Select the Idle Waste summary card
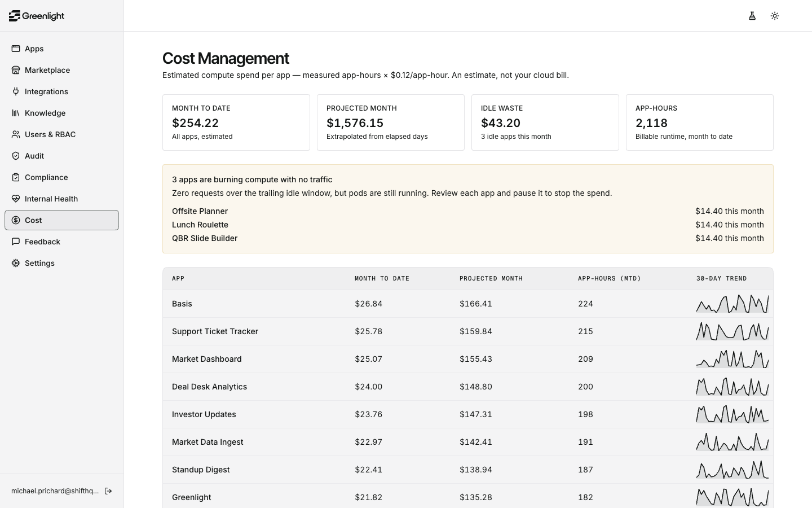Screen dimensions: 812x508 pyautogui.click(x=545, y=122)
